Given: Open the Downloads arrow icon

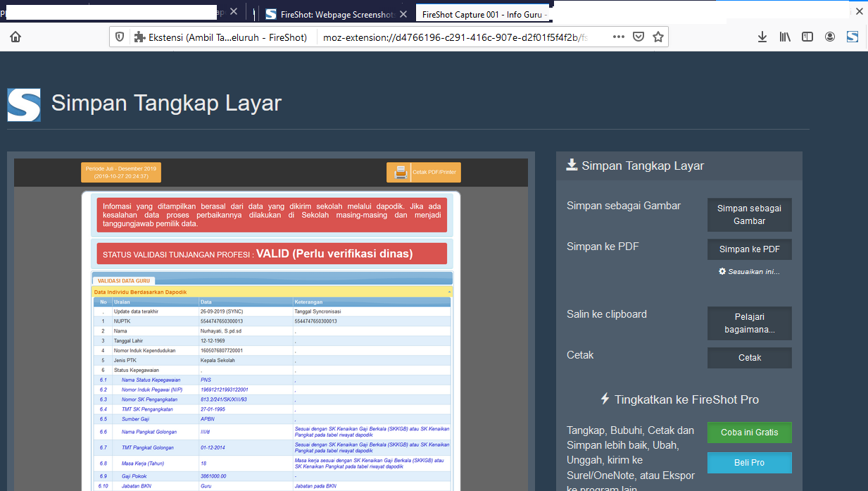Looking at the screenshot, I should coord(762,36).
